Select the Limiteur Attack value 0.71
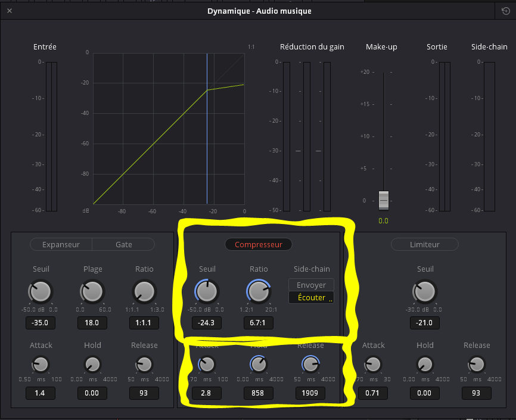Viewport: 516px width, 420px height. pos(373,393)
